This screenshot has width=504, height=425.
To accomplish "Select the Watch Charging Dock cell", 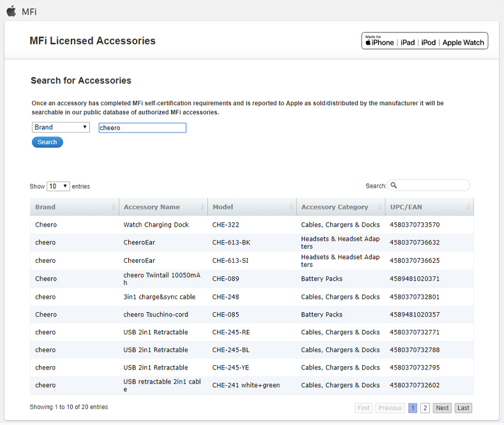I will click(x=156, y=225).
